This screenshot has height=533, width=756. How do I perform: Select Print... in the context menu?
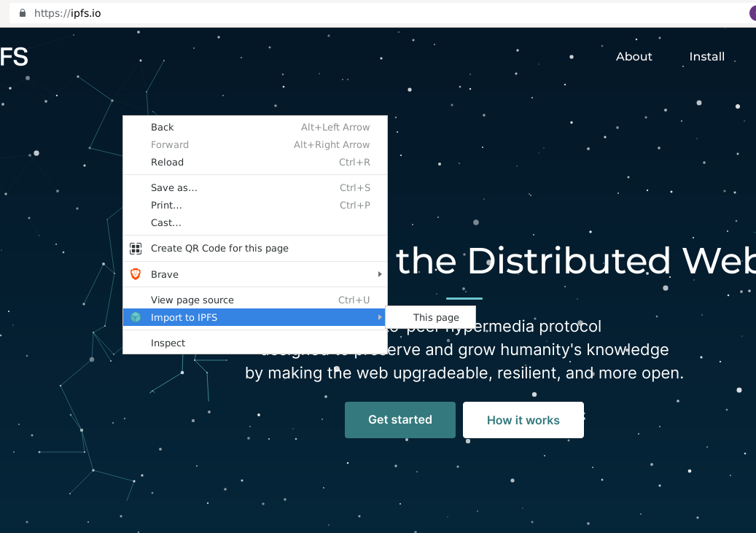(x=255, y=205)
